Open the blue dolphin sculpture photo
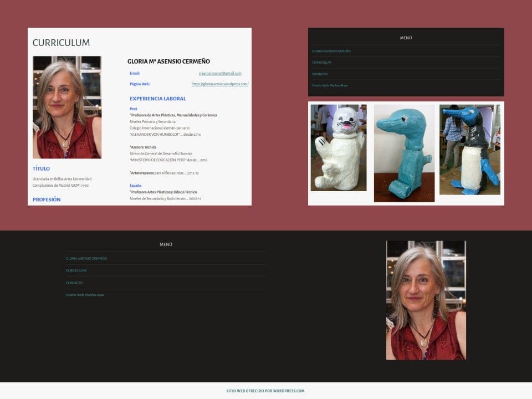This screenshot has width=532, height=399. point(404,153)
